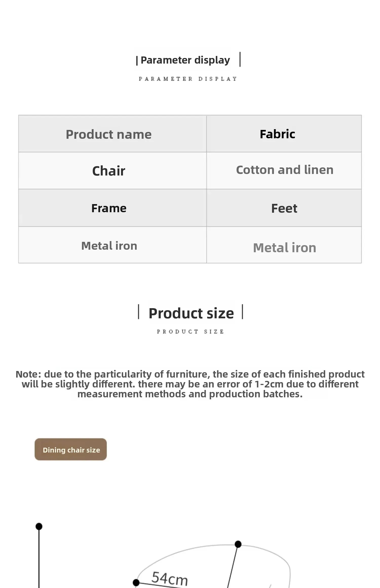Click the Feet header cell
Image resolution: width=380 pixels, height=588 pixels.
[x=284, y=208]
